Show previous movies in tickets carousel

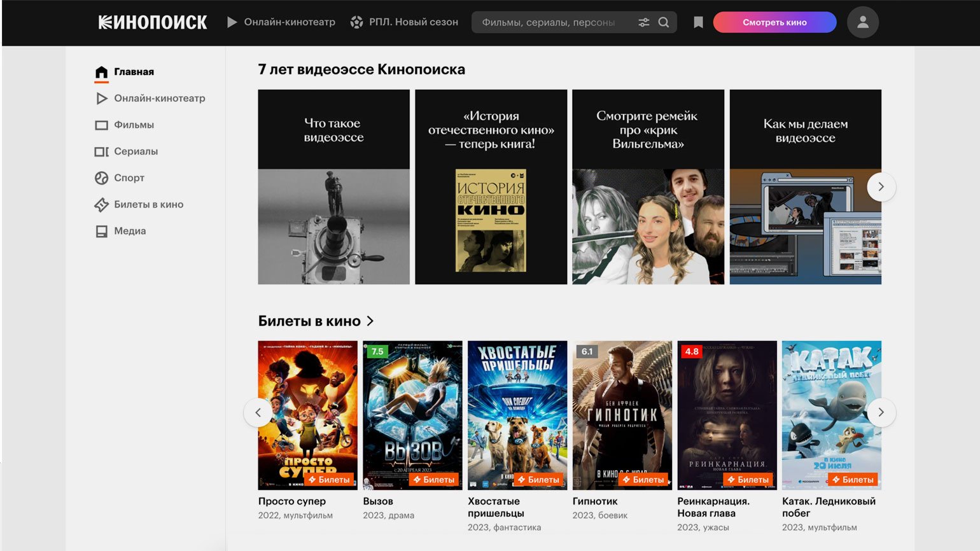(x=258, y=412)
